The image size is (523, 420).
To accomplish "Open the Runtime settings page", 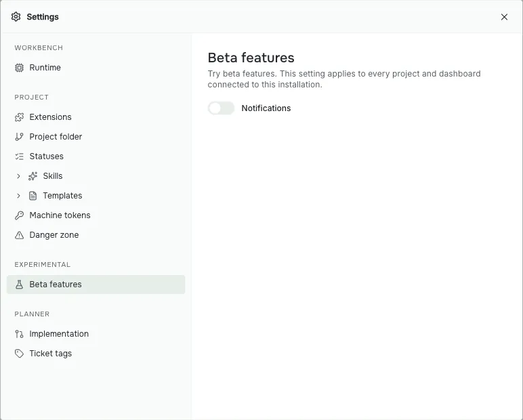I will pos(96,68).
